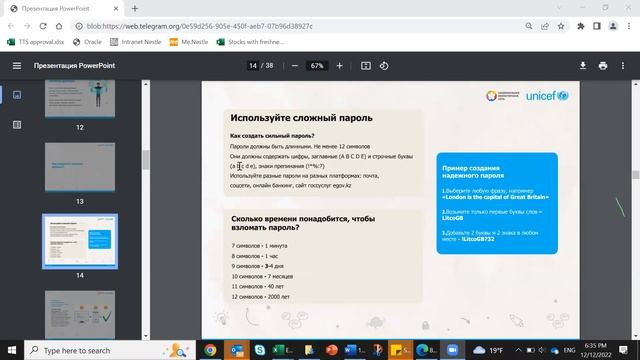
Task: Click heading Используйте сложный пароль
Action: click(x=301, y=118)
